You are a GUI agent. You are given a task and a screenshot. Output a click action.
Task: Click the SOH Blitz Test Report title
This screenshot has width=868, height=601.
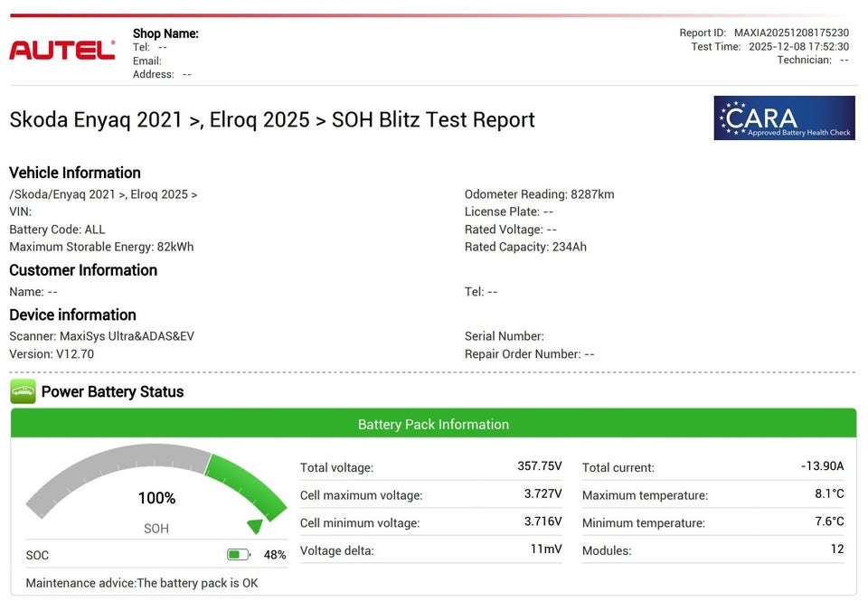(x=272, y=119)
